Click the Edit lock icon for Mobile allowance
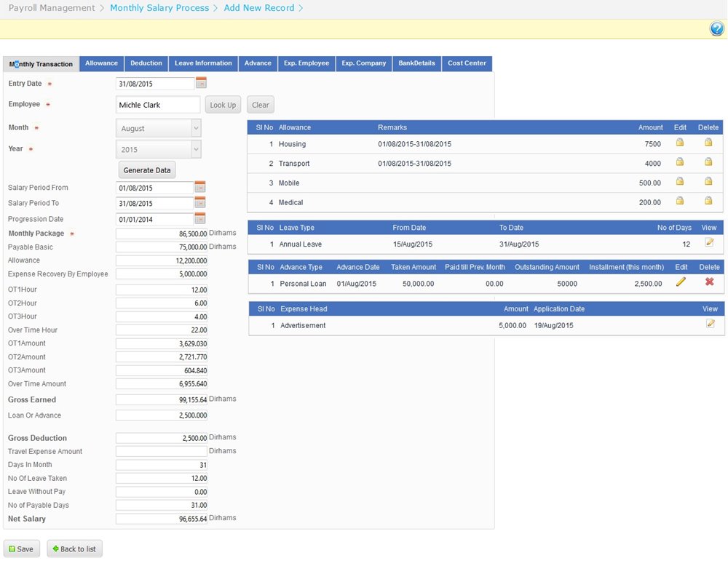This screenshot has height=566, width=728. [x=680, y=181]
